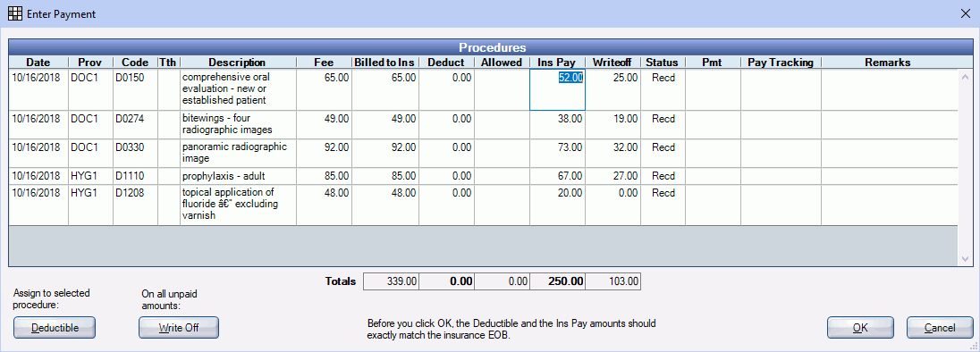Viewport: 980px width, 352px height.
Task: Click Fee cell 85.00 for D1110
Action: coord(324,176)
